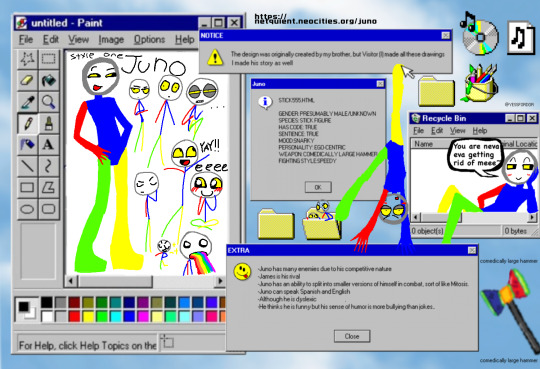
Task: Open the Edit menu in Paint
Action: 51,40
